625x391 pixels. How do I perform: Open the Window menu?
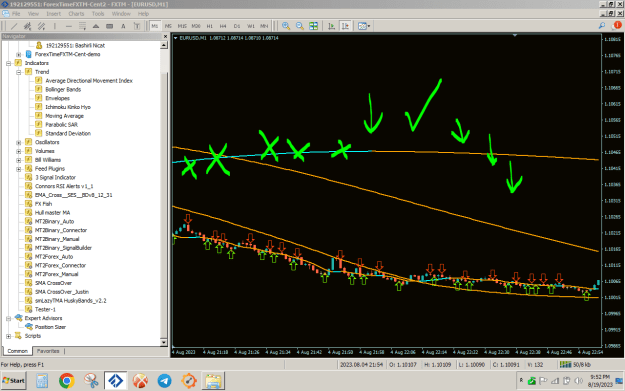[121, 14]
